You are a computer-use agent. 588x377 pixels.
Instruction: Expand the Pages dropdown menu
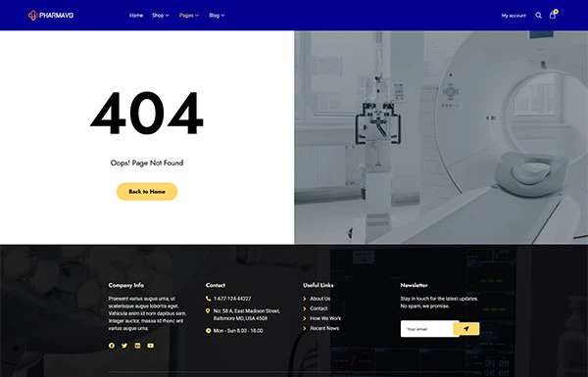click(x=189, y=16)
